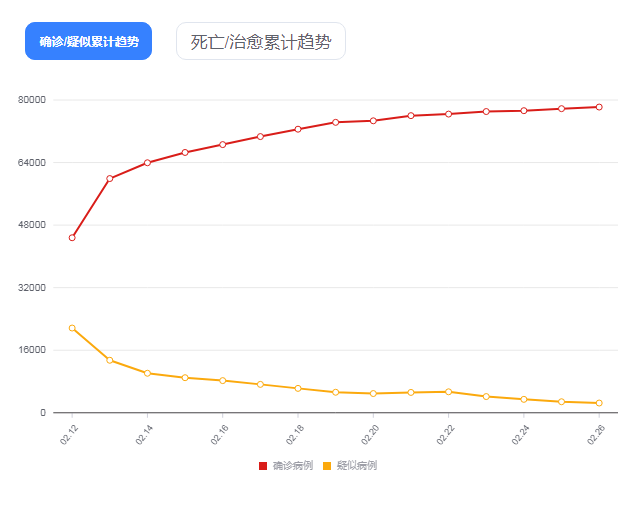
Task: Click confirmed cases marker on 02.16
Action: [x=222, y=144]
